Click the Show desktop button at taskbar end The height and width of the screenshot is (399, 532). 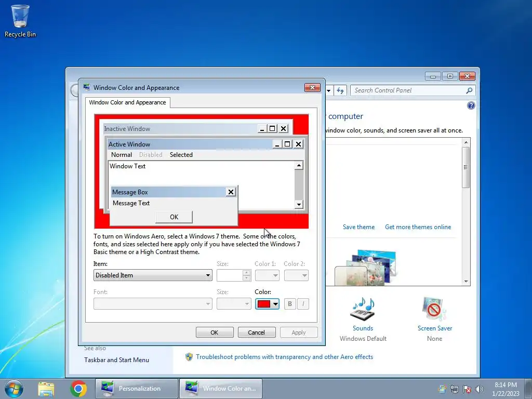528,389
